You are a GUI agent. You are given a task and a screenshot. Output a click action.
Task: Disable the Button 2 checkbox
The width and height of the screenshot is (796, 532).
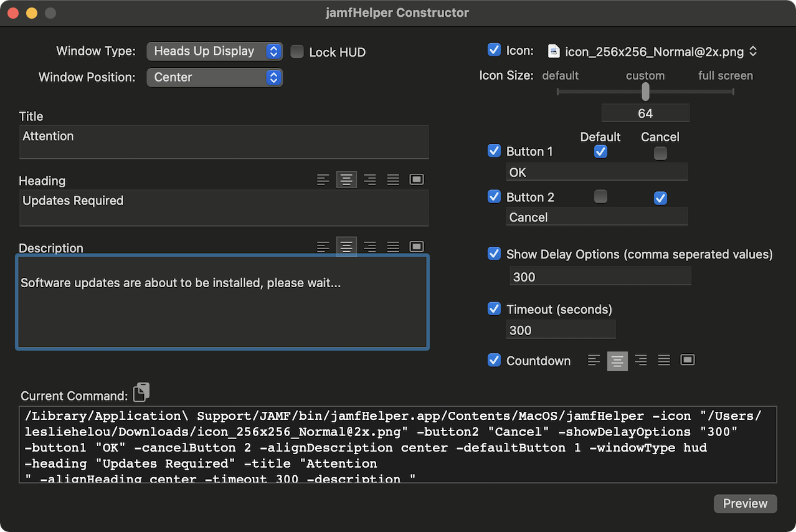coord(494,196)
